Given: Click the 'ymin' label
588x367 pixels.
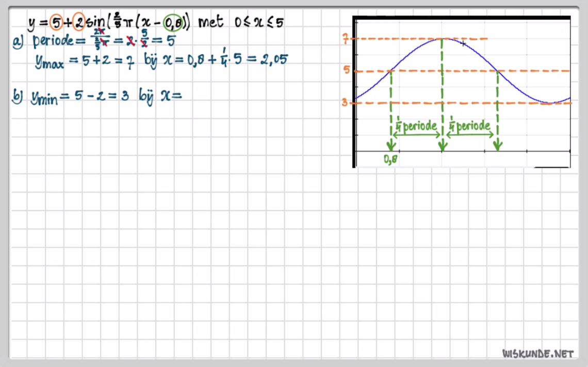Looking at the screenshot, I should pos(44,98).
